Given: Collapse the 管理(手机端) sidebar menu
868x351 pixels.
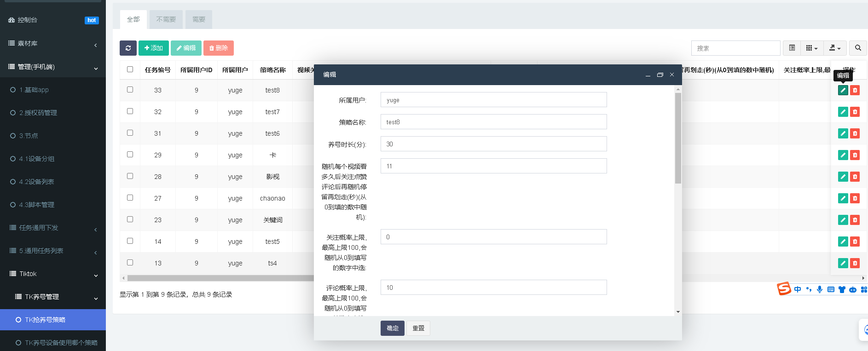Looking at the screenshot, I should 53,67.
